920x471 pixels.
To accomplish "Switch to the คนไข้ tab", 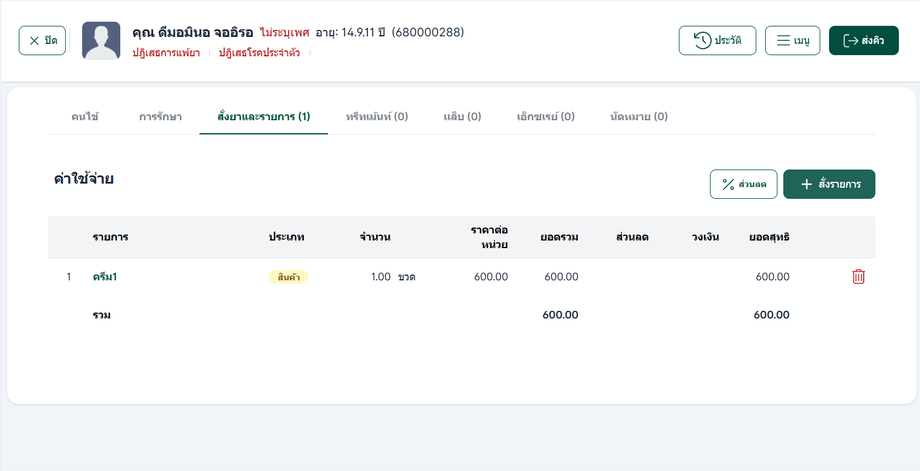I will pyautogui.click(x=85, y=117).
